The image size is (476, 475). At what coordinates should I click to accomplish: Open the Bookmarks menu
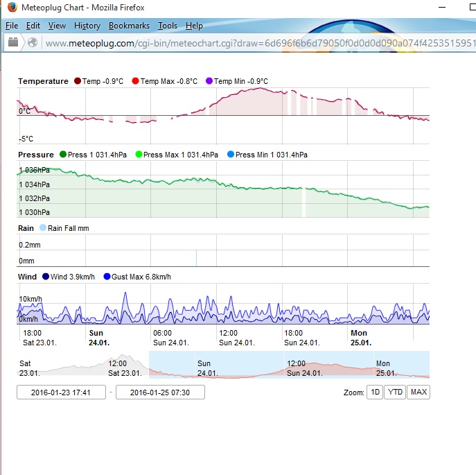[129, 26]
